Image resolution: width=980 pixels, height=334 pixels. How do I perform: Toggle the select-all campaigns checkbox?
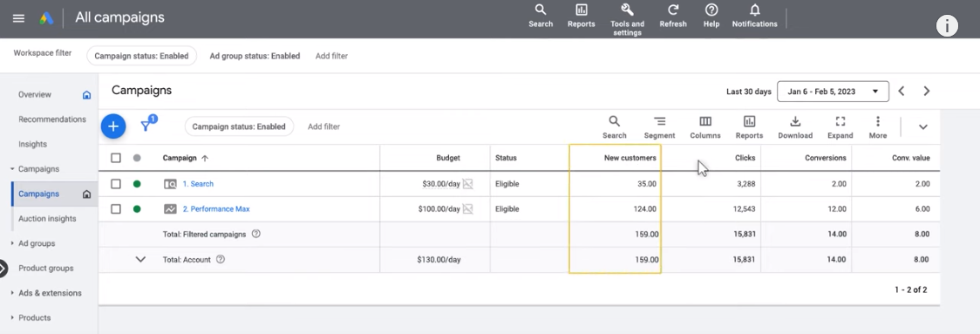tap(116, 158)
